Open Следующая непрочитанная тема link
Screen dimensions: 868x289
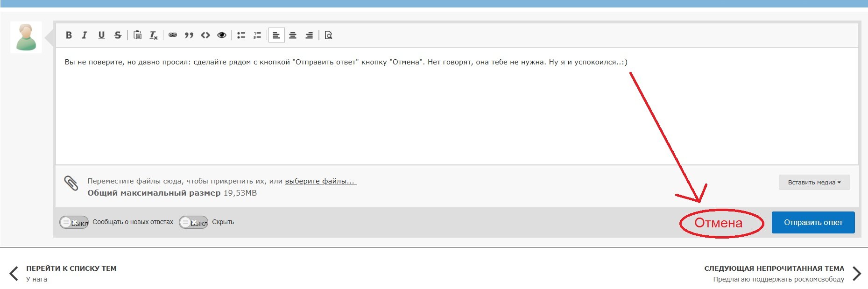[774, 268]
